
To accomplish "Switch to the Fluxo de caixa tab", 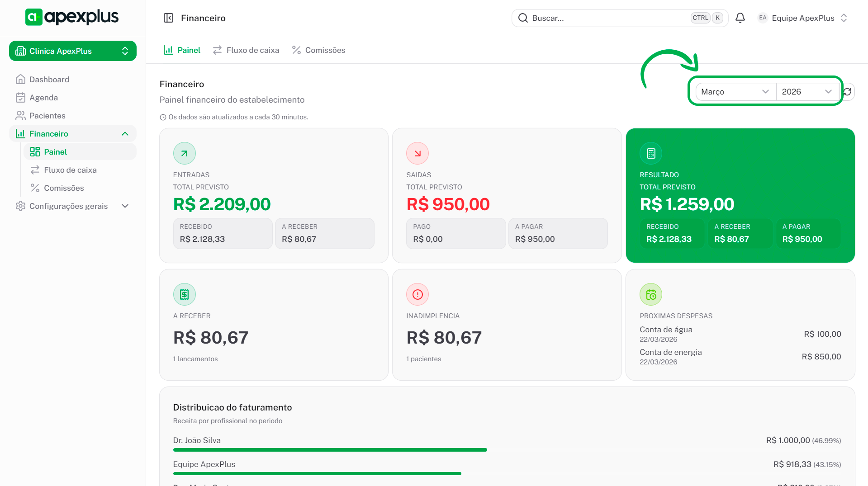I will pyautogui.click(x=246, y=50).
